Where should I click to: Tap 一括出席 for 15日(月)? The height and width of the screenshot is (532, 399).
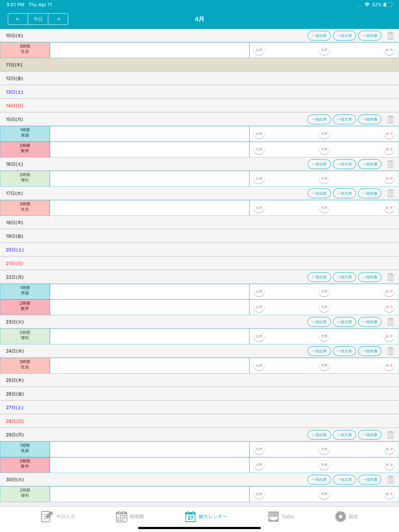pyautogui.click(x=319, y=120)
